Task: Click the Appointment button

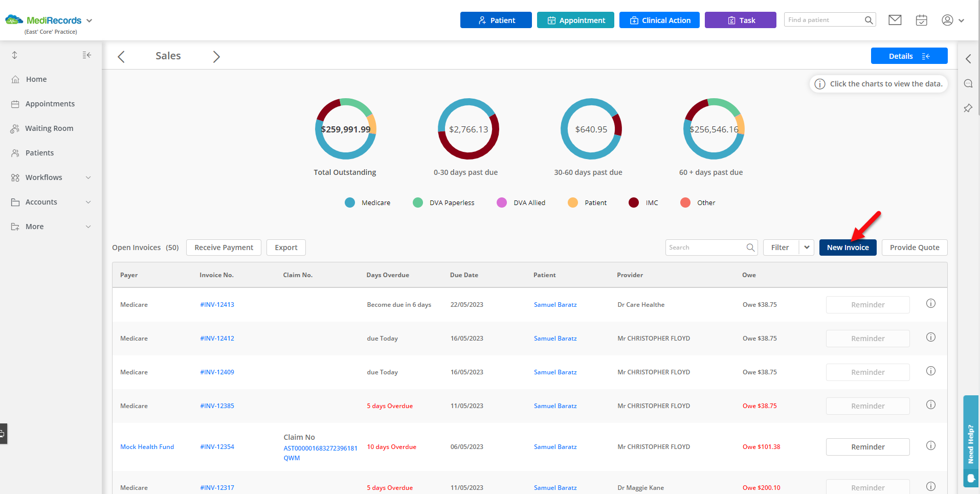Action: [575, 20]
